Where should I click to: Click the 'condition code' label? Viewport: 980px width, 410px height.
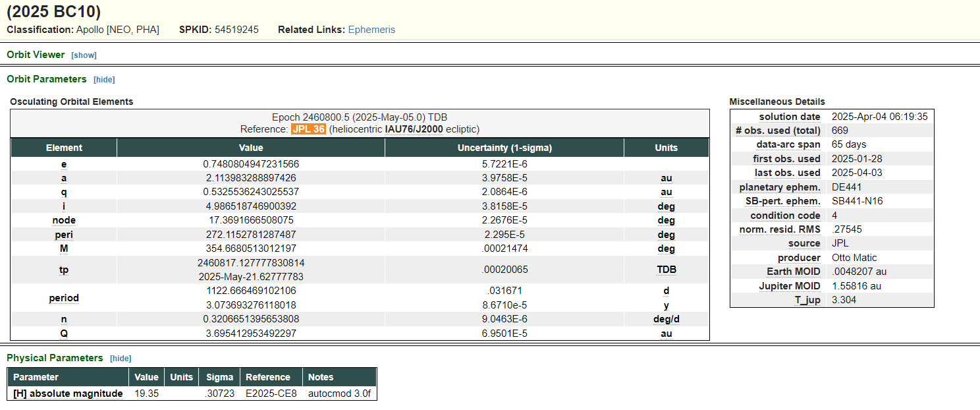785,216
